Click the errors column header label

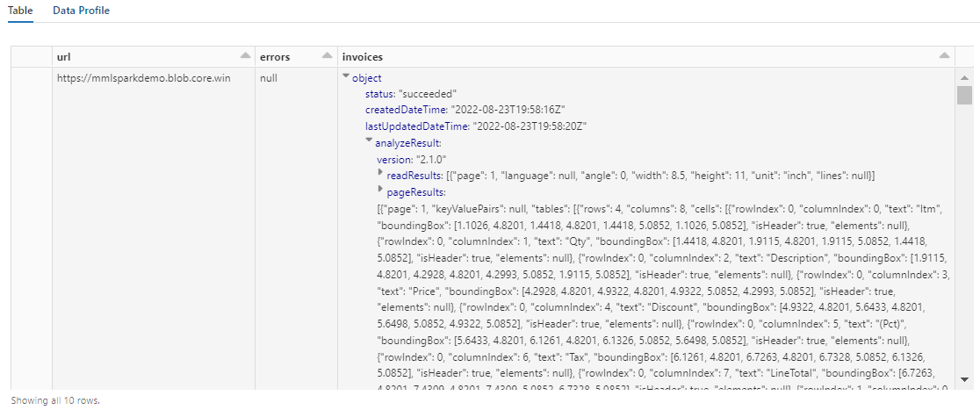pos(274,57)
